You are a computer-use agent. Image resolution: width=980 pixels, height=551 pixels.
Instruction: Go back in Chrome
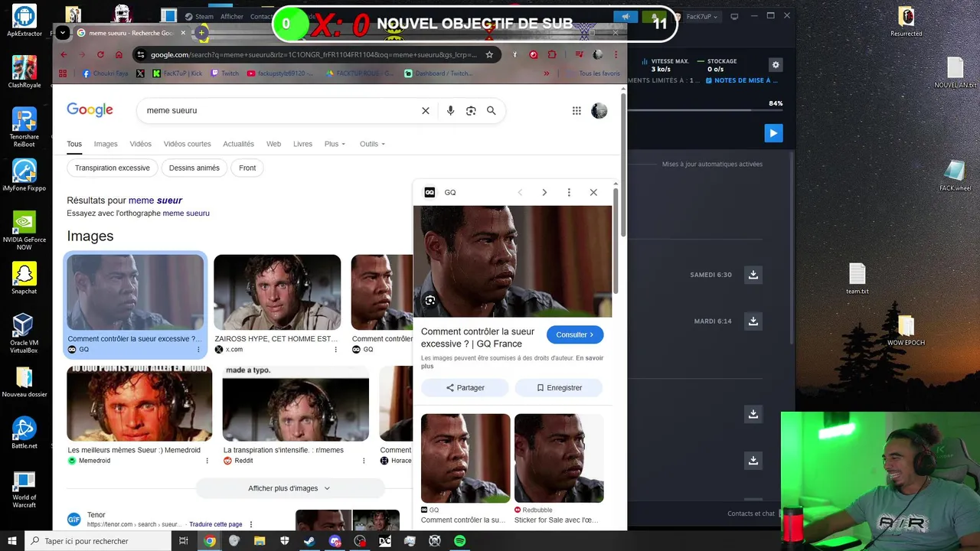pos(64,54)
